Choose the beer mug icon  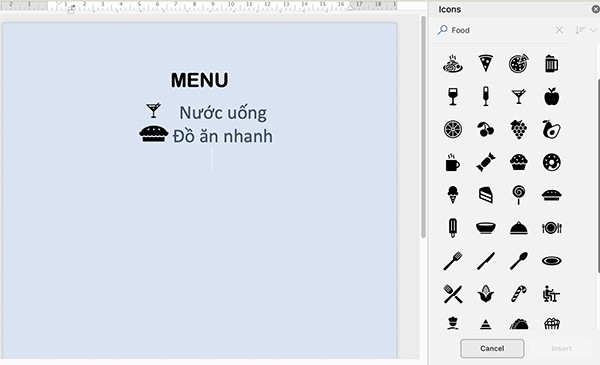click(551, 64)
